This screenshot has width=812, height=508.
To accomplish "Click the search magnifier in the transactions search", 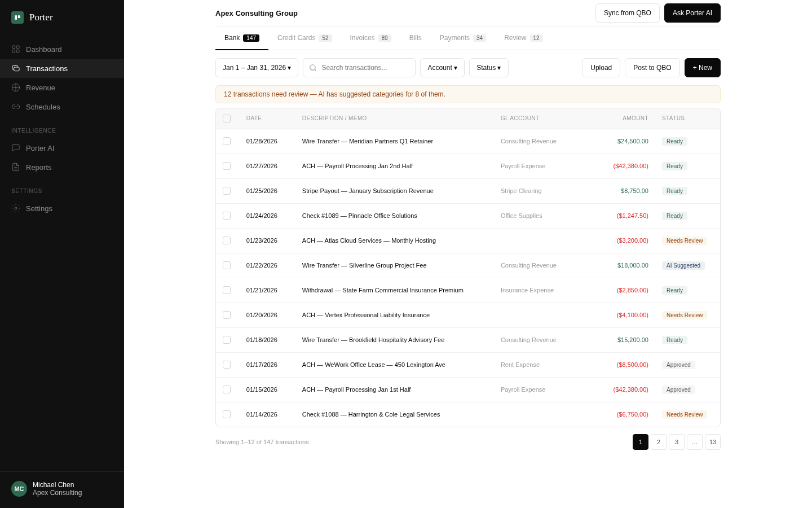I will click(x=313, y=68).
